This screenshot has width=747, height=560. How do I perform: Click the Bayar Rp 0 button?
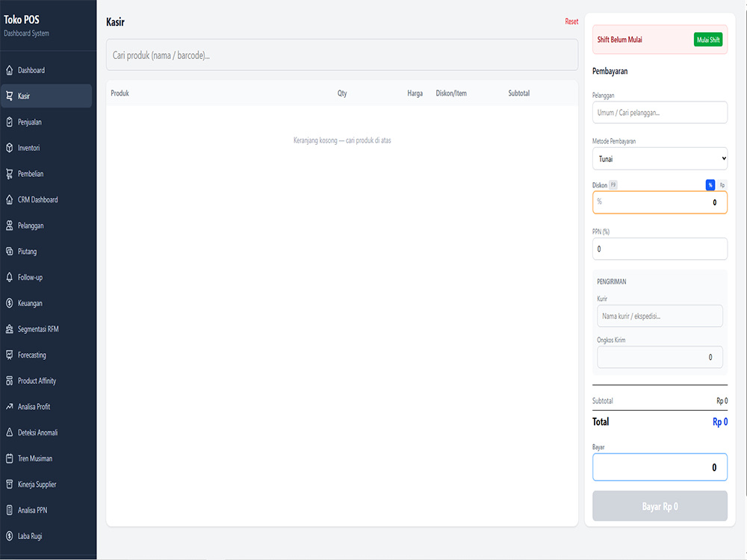(660, 506)
